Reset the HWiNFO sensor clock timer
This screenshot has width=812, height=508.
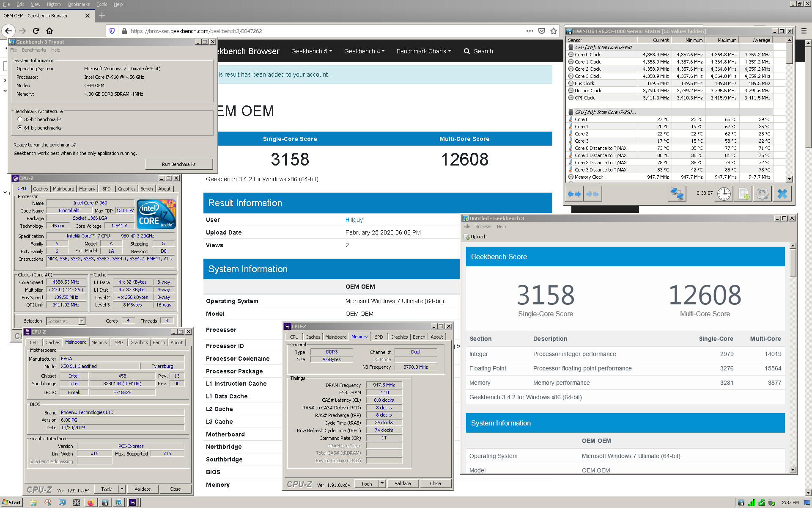724,194
